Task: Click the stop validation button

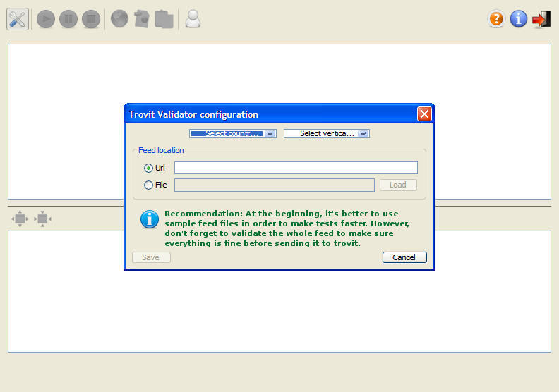Action: (91, 19)
